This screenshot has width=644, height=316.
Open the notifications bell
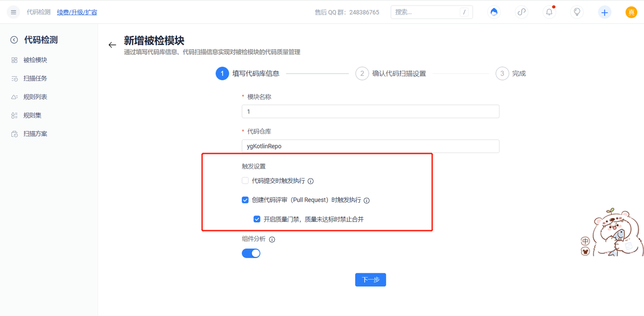point(549,12)
